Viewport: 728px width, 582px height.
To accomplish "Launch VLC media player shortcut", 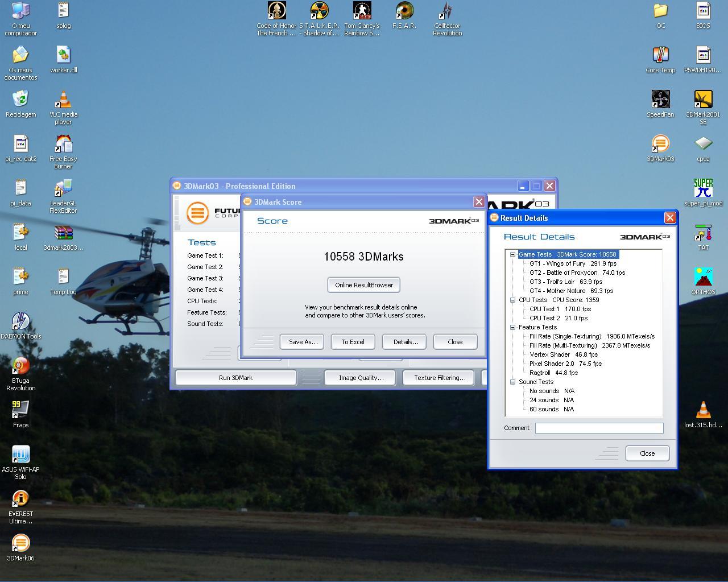I will 63,99.
